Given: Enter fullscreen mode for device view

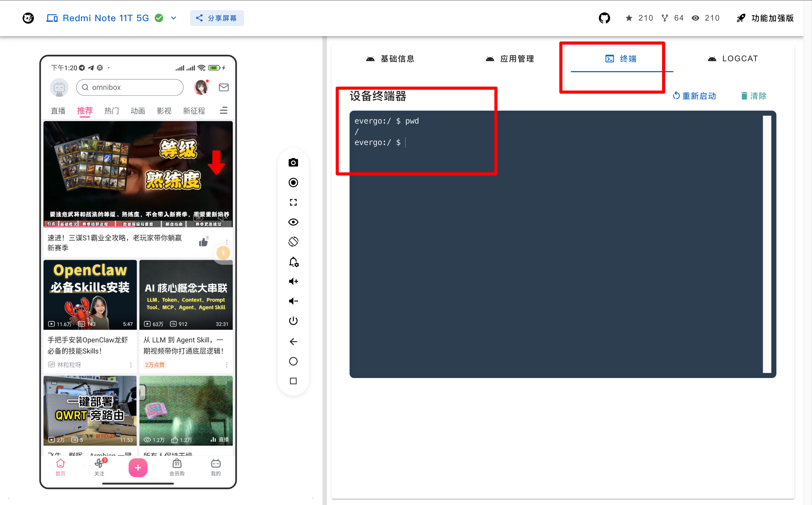Looking at the screenshot, I should click(293, 202).
